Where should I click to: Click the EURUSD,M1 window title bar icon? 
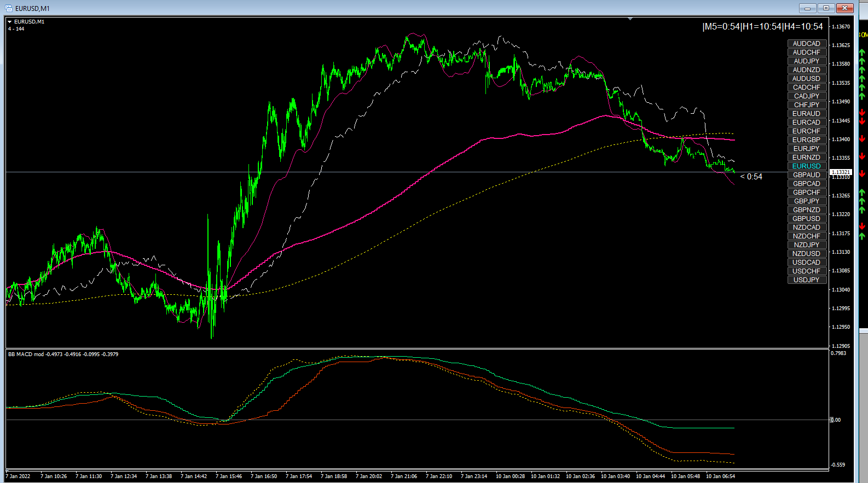click(8, 8)
